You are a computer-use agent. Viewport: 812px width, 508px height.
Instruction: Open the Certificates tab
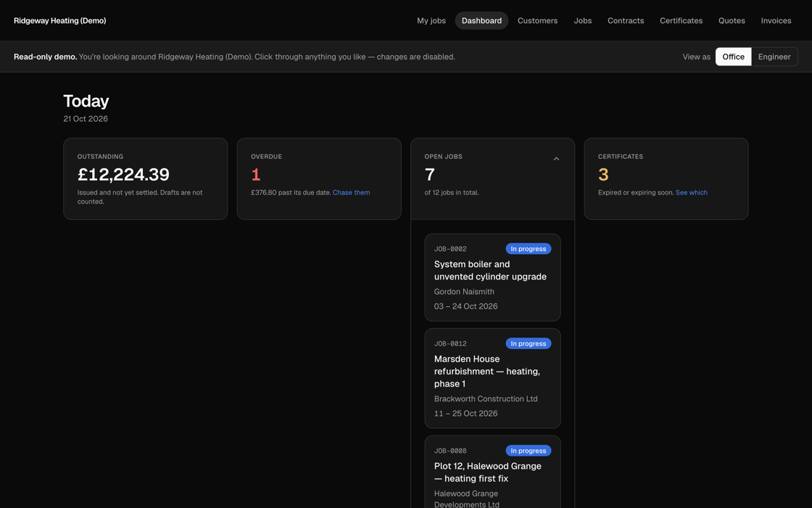[681, 21]
